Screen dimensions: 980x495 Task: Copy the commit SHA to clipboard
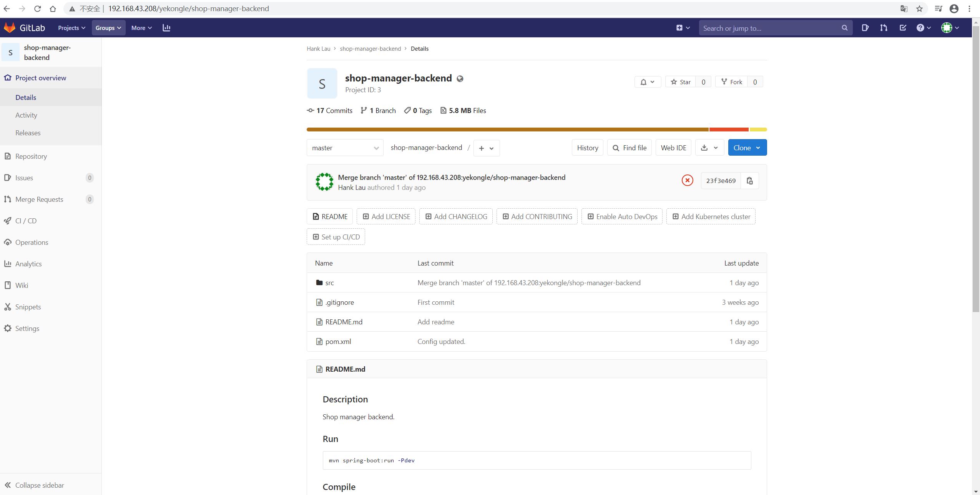tap(749, 181)
